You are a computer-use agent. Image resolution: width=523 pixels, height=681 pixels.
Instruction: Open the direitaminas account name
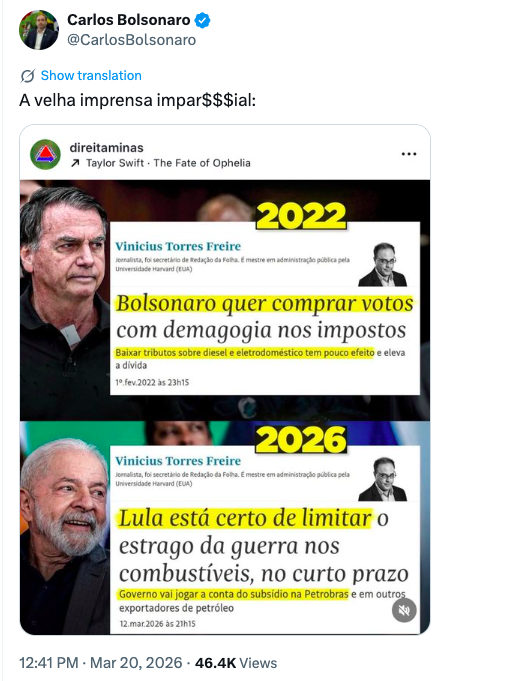click(106, 148)
